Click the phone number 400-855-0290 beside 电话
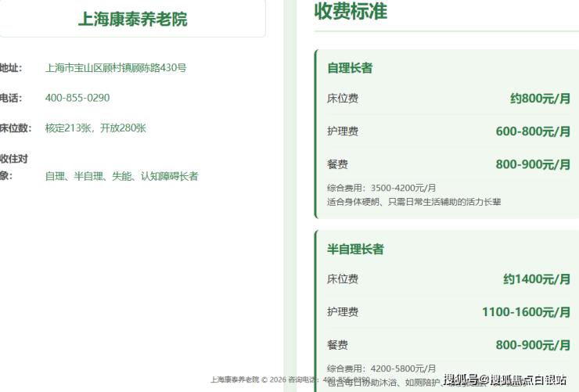579x392 pixels. [x=77, y=98]
